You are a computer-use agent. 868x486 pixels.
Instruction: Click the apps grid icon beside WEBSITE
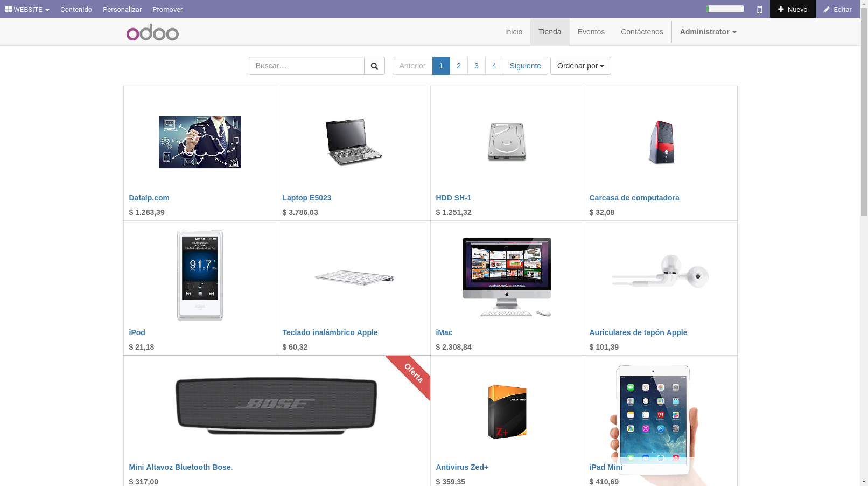pos(8,9)
